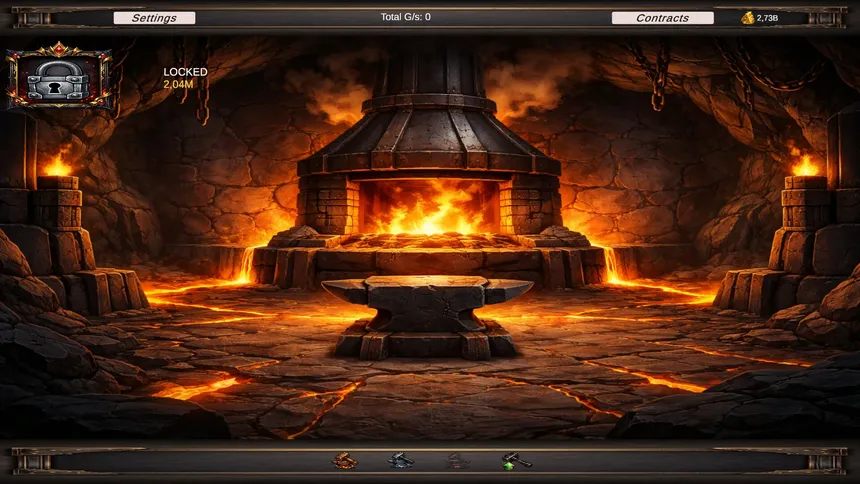Click the lava fall right of the forge

pos(611,265)
